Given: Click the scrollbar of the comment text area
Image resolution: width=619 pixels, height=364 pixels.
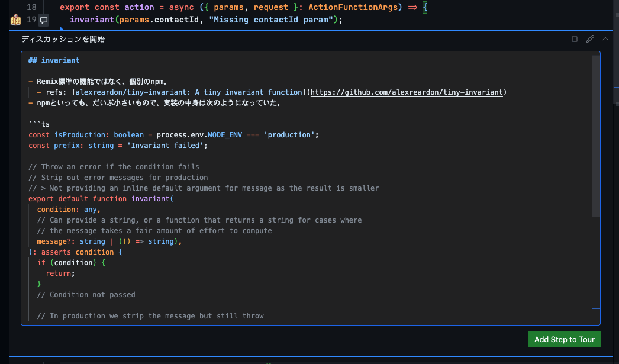Looking at the screenshot, I should [595, 136].
